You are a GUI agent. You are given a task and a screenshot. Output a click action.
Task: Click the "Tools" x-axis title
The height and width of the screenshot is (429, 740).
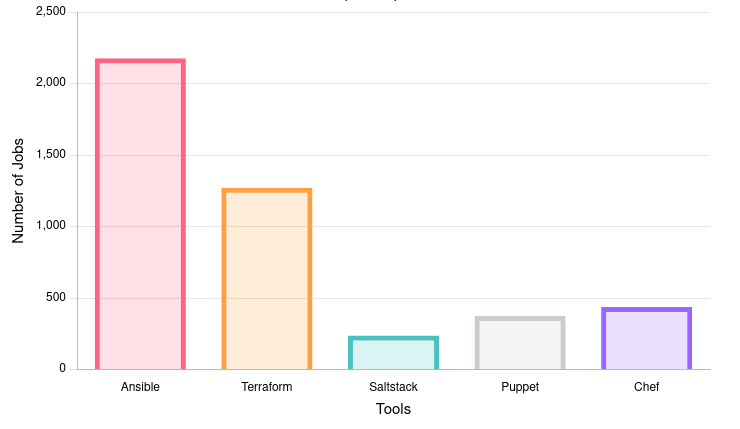[x=393, y=409]
